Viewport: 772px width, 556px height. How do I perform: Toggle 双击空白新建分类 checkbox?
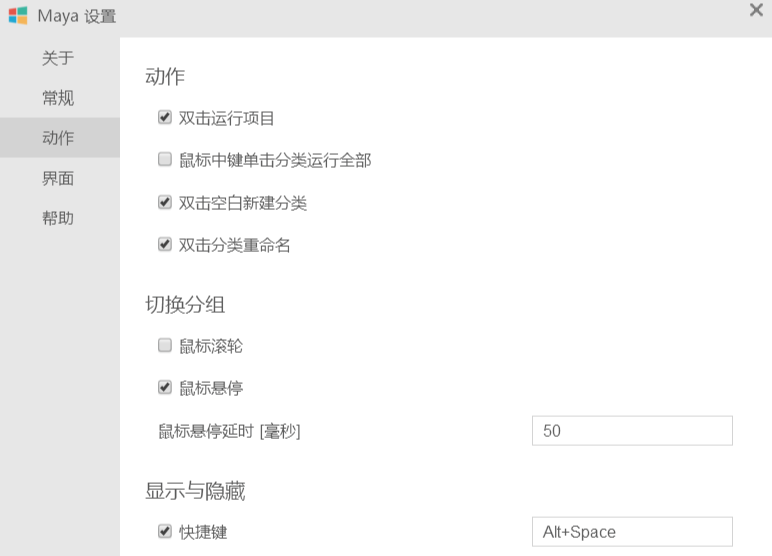click(x=165, y=202)
